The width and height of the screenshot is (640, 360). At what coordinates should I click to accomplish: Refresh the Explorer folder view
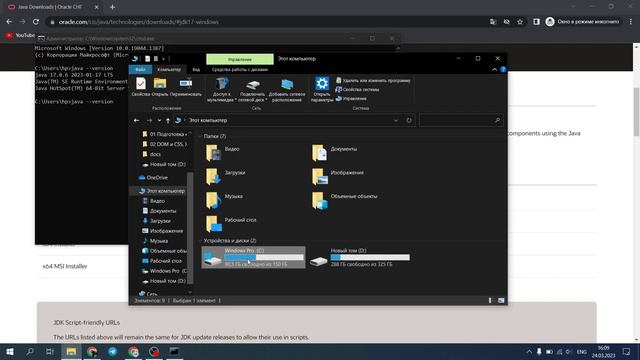(x=409, y=120)
